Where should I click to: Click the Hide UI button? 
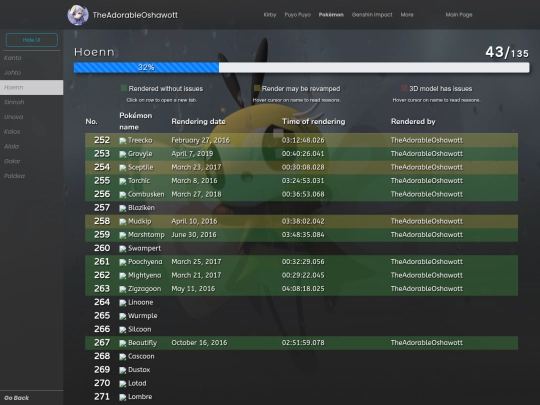click(32, 40)
